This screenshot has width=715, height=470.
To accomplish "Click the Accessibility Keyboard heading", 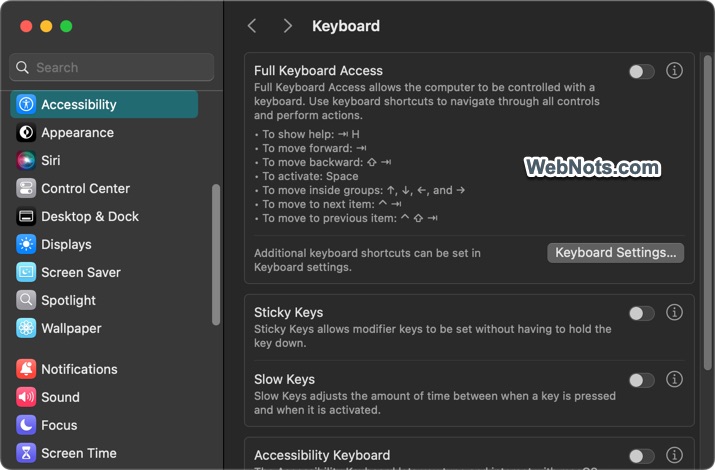I will 322,455.
